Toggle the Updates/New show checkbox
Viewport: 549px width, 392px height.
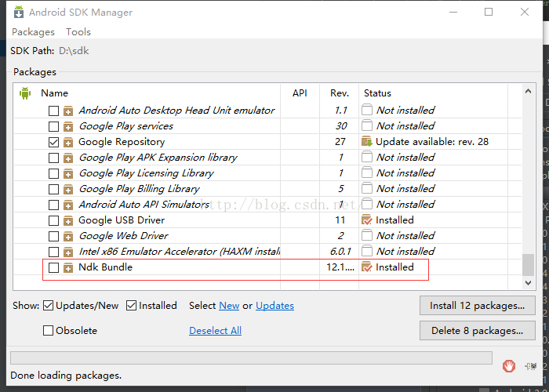[49, 306]
